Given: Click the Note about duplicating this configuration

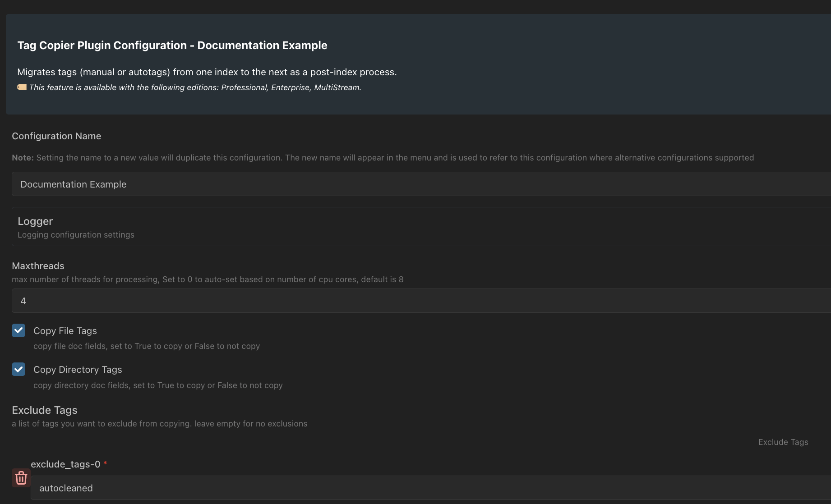Looking at the screenshot, I should [x=383, y=158].
